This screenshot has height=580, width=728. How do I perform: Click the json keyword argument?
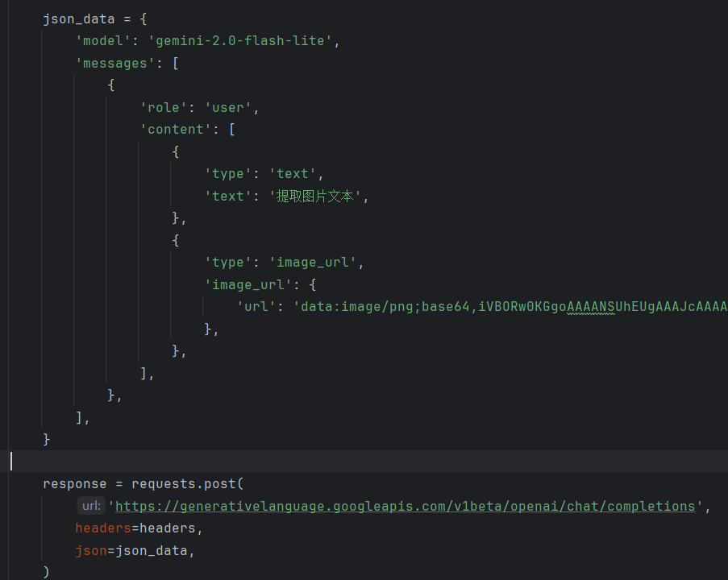click(91, 551)
